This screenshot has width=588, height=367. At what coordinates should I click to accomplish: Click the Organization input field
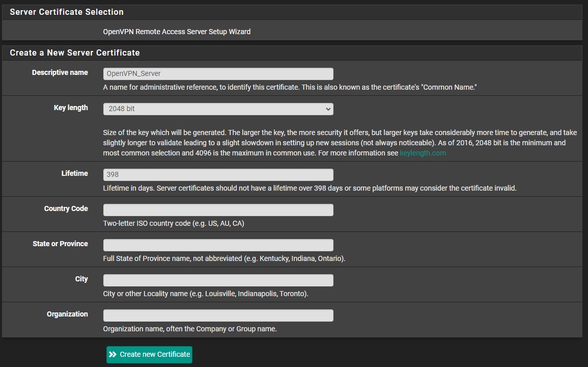tap(218, 316)
